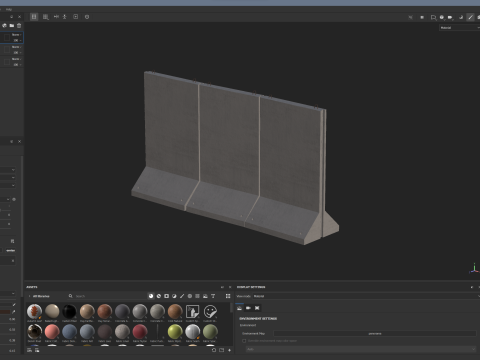Click the standing figure icon in top toolbar

65,17
